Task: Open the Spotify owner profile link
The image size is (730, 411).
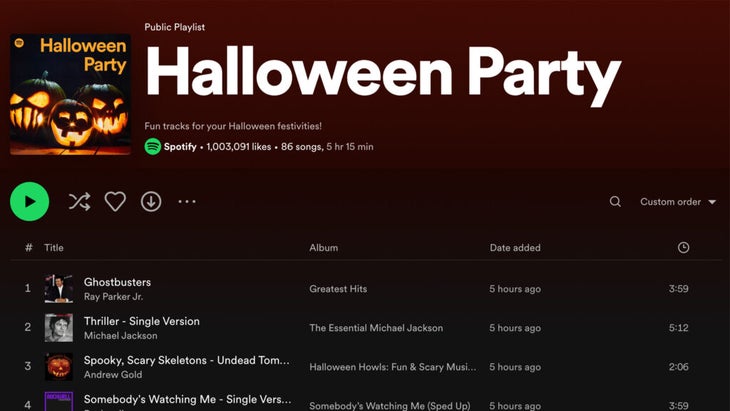Action: [x=180, y=147]
